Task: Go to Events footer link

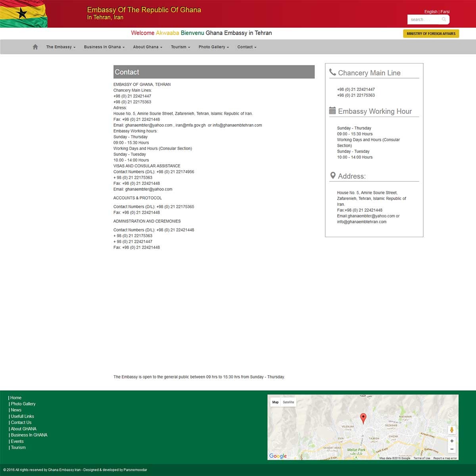Action: click(x=17, y=441)
